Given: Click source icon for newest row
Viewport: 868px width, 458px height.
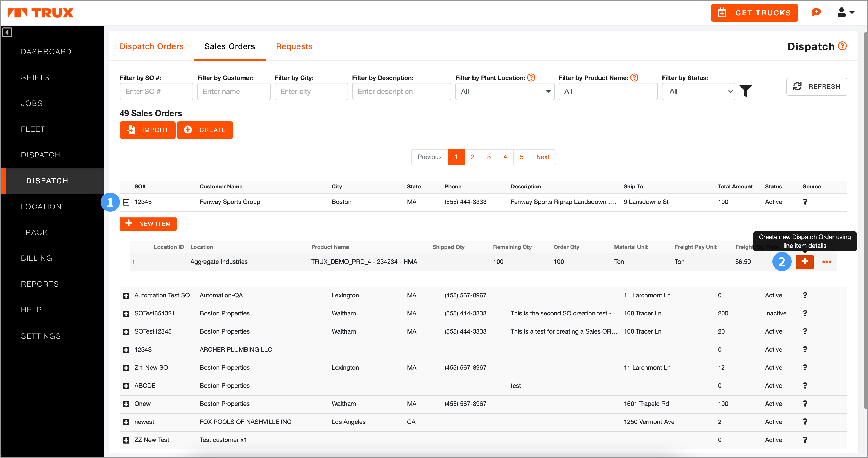Looking at the screenshot, I should (805, 422).
